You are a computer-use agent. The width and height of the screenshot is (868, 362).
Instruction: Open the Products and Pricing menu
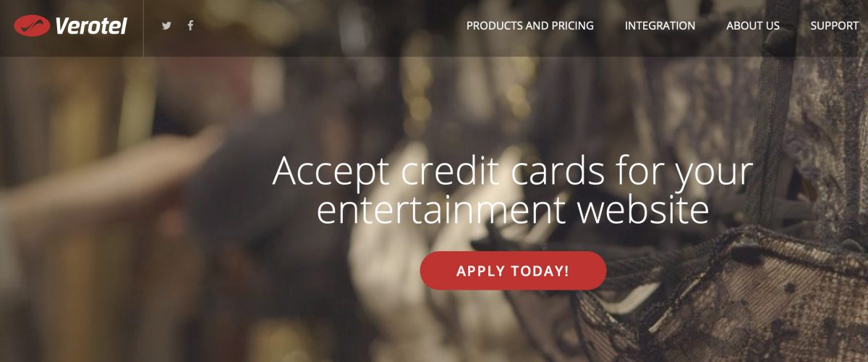(530, 25)
